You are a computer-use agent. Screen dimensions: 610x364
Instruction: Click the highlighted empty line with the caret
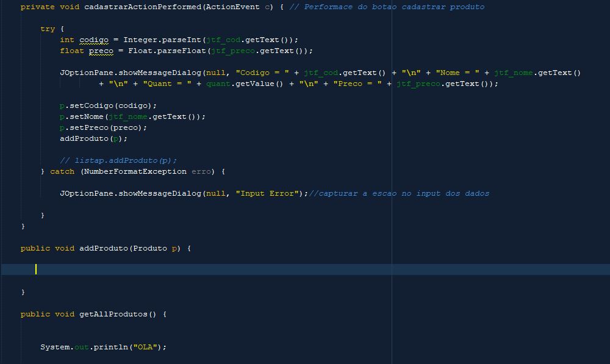click(x=306, y=269)
